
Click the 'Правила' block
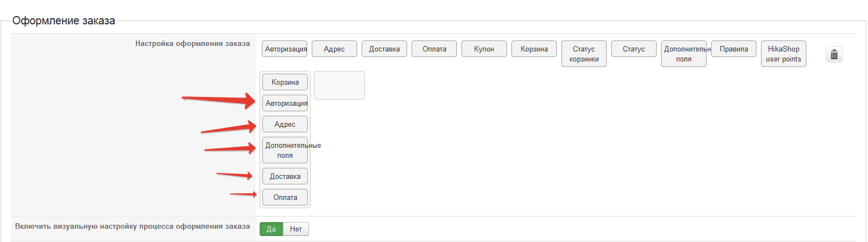click(x=734, y=49)
